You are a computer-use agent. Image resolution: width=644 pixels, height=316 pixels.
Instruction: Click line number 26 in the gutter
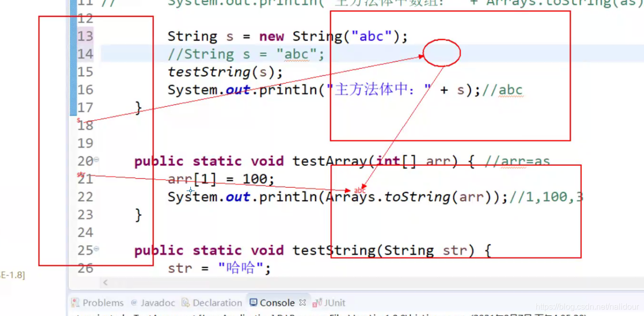pos(85,268)
